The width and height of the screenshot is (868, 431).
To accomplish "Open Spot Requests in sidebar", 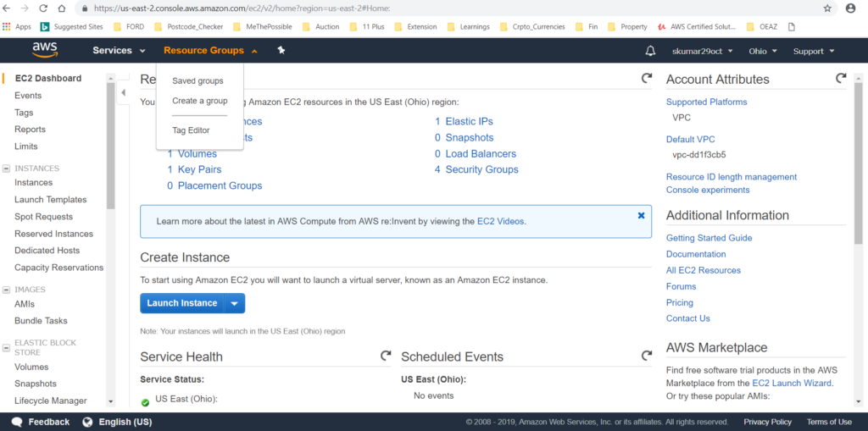I will coord(44,217).
